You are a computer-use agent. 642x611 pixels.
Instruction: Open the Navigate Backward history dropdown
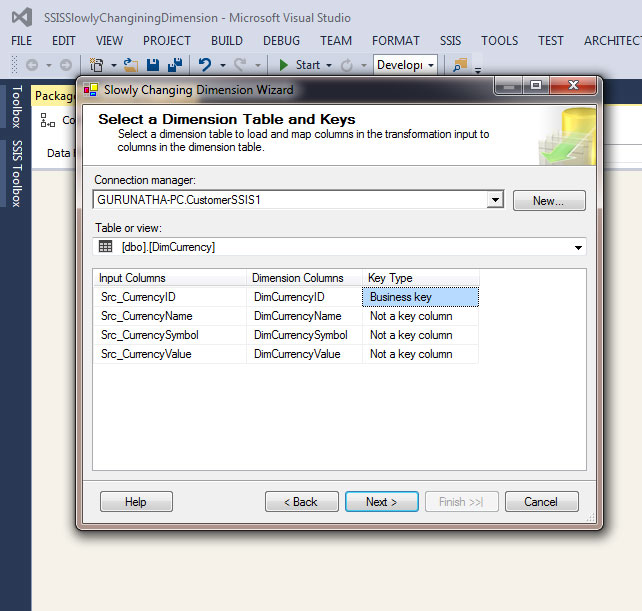(49, 65)
